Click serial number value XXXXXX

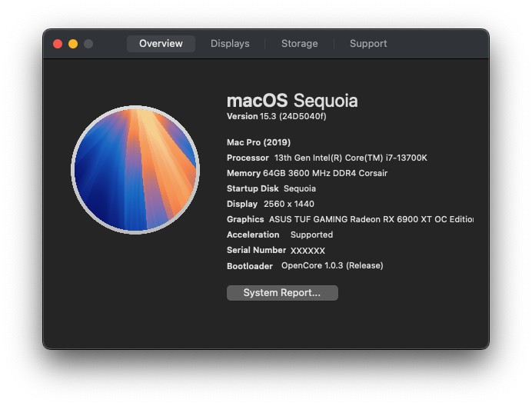308,251
